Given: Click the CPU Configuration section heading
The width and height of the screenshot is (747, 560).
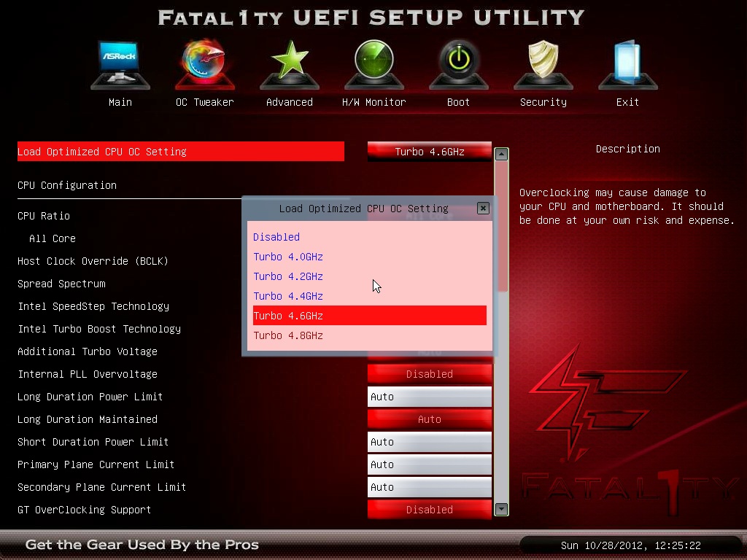Looking at the screenshot, I should (67, 185).
